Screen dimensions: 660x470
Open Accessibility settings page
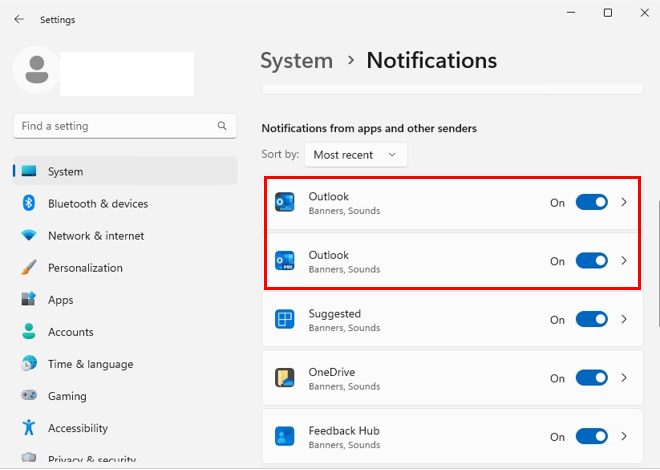coord(125,428)
